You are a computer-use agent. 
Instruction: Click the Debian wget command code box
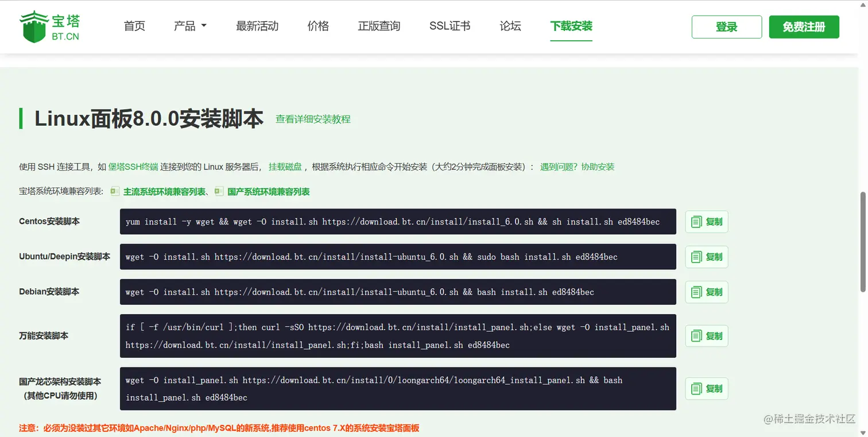[x=398, y=292]
